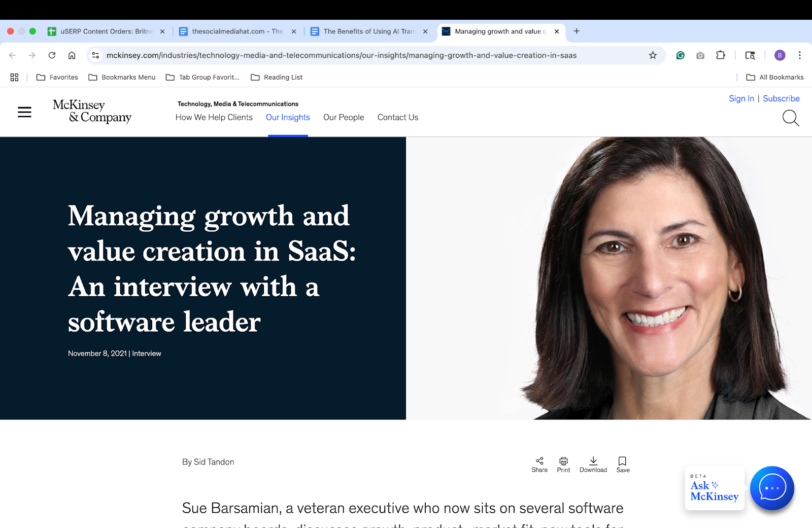Close The Benefits of Using AI tab
The width and height of the screenshot is (812, 528).
(x=425, y=31)
